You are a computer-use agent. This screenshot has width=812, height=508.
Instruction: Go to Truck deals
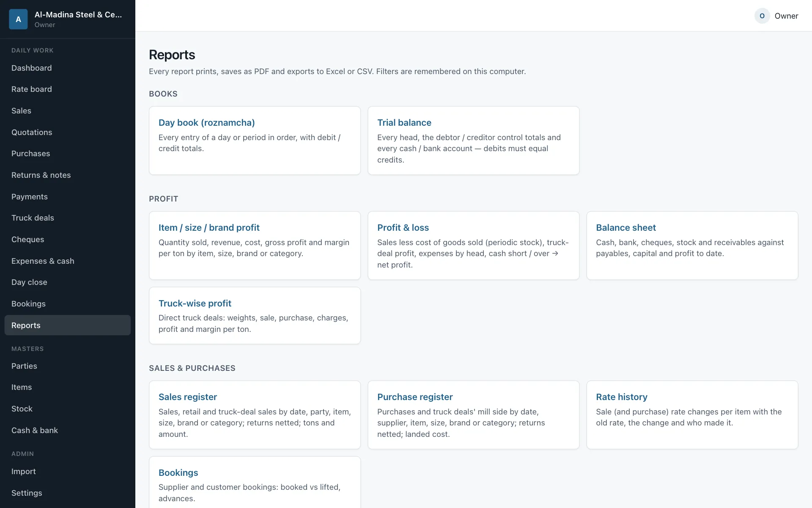click(x=68, y=218)
